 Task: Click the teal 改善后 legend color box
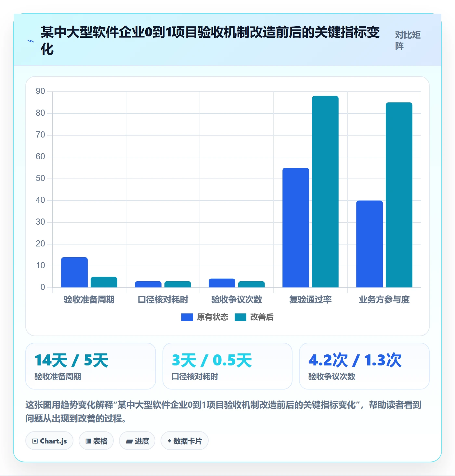[240, 317]
